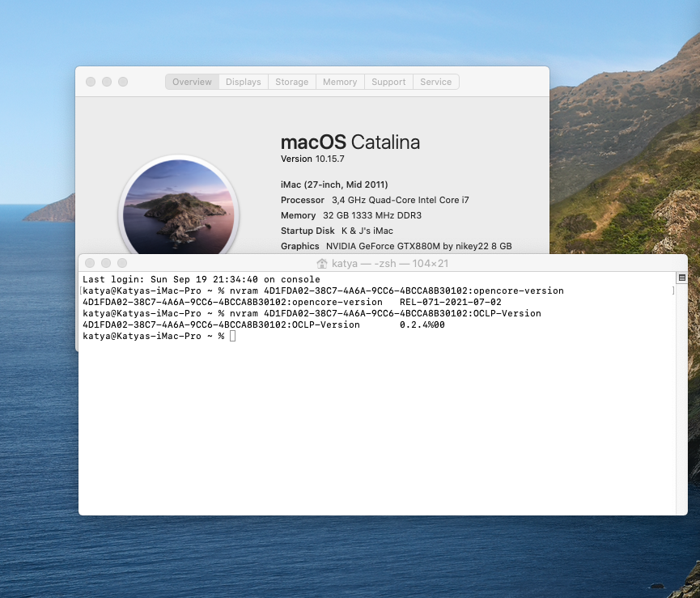Viewport: 700px width, 598px height.
Task: Open the Support tab
Action: click(x=388, y=82)
